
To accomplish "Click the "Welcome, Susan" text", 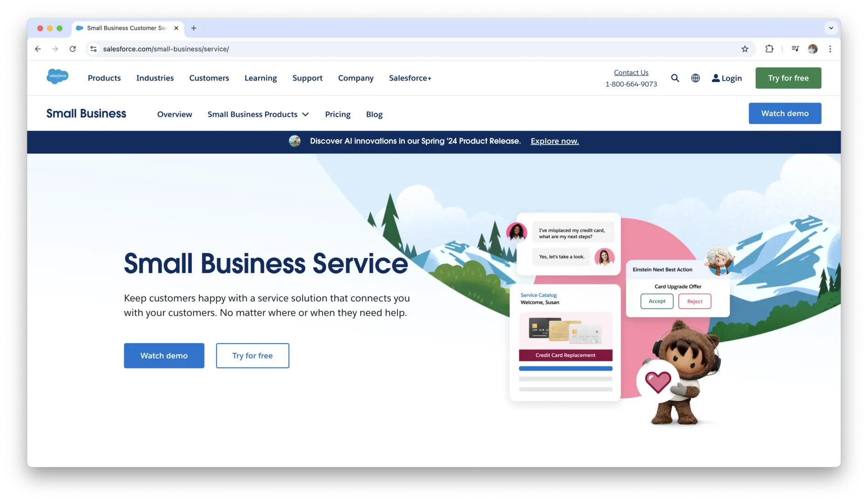I will coord(540,302).
